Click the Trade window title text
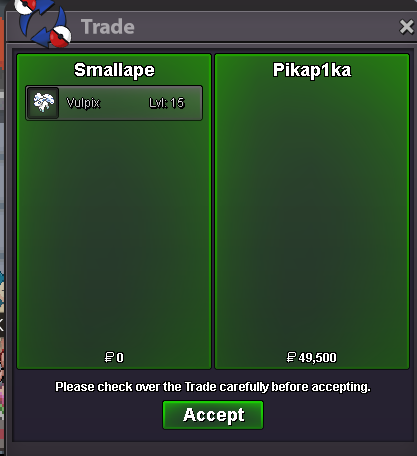This screenshot has width=417, height=456. [x=108, y=27]
